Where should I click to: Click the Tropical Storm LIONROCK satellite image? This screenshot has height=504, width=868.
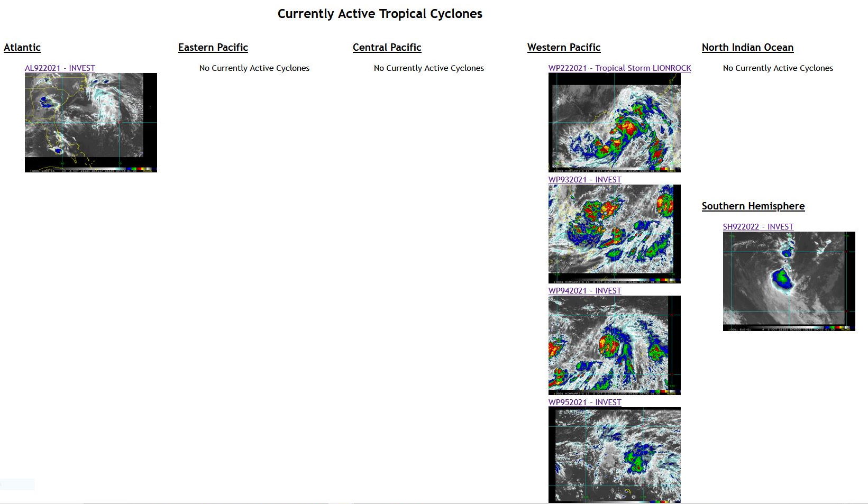tap(614, 122)
